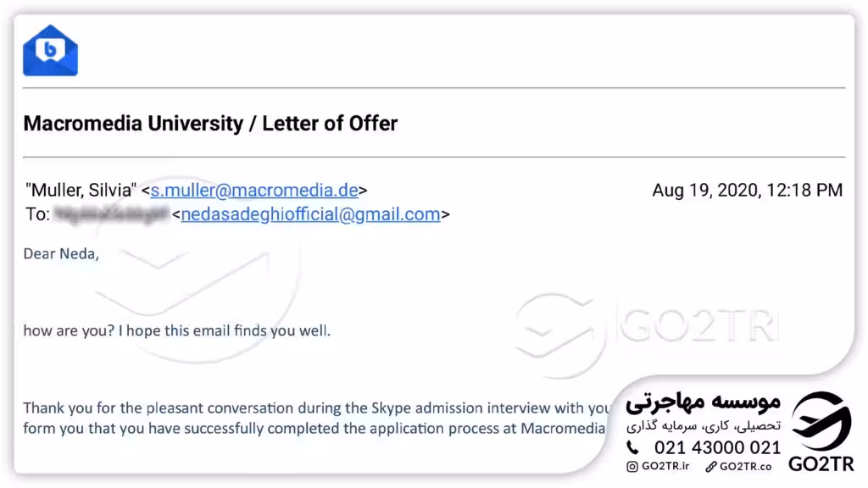Image resolution: width=868 pixels, height=488 pixels.
Task: Click the Persian heading "موسسه مهاجرتی"
Action: coord(703,402)
